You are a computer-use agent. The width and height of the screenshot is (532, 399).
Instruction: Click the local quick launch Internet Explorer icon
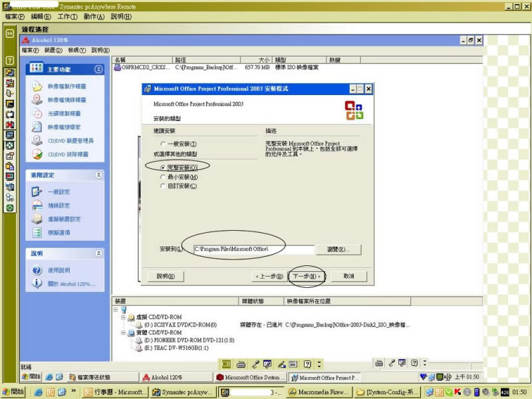pyautogui.click(x=39, y=392)
